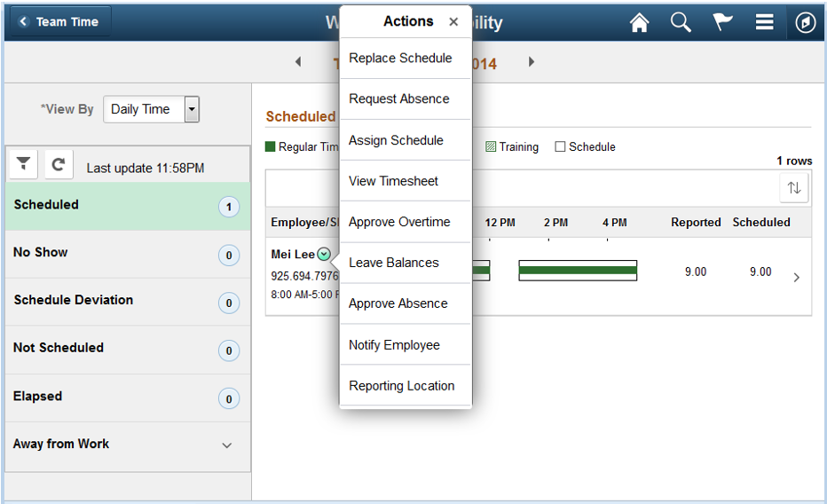Open the Home icon in header

[639, 23]
